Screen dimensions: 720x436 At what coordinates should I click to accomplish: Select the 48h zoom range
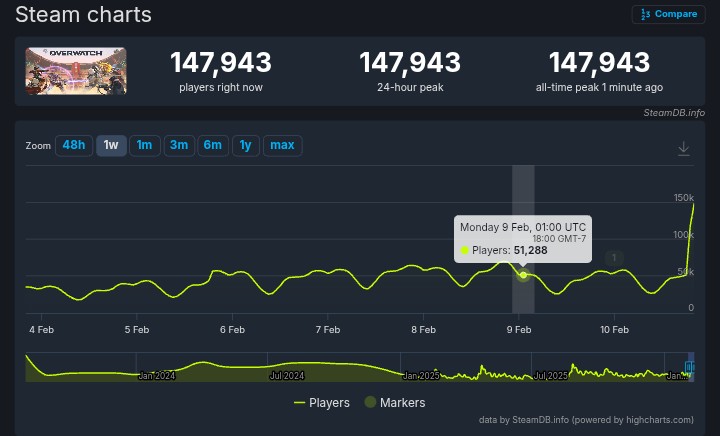(74, 145)
